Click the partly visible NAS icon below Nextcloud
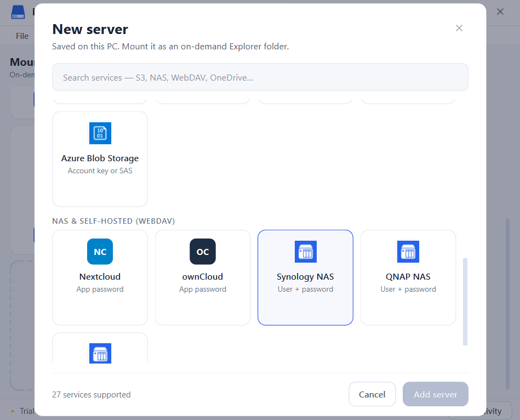This screenshot has width=520, height=420. click(100, 353)
